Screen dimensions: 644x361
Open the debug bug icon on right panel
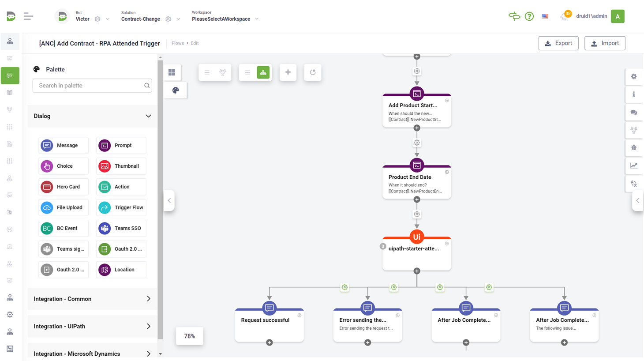(x=633, y=148)
